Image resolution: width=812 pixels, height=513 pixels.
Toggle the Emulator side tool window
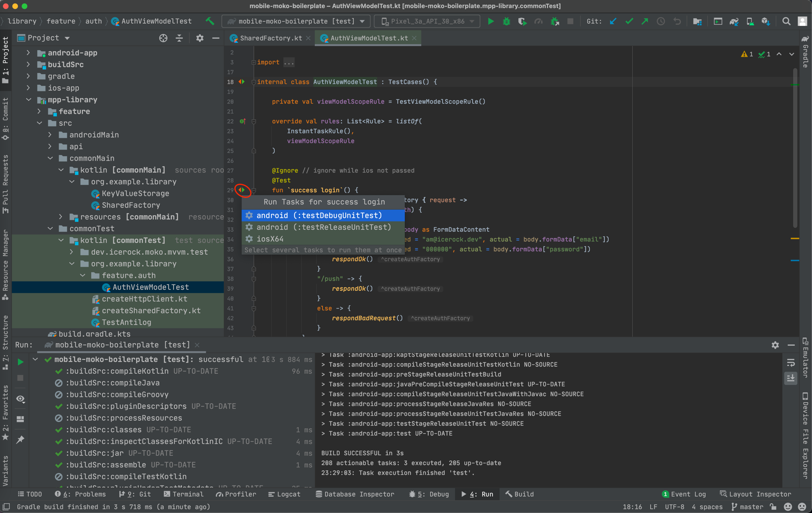tap(805, 358)
